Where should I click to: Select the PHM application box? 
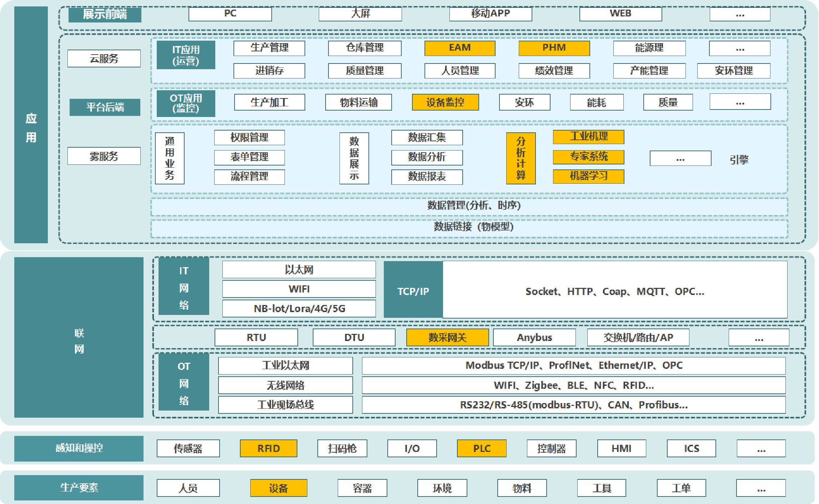click(554, 48)
